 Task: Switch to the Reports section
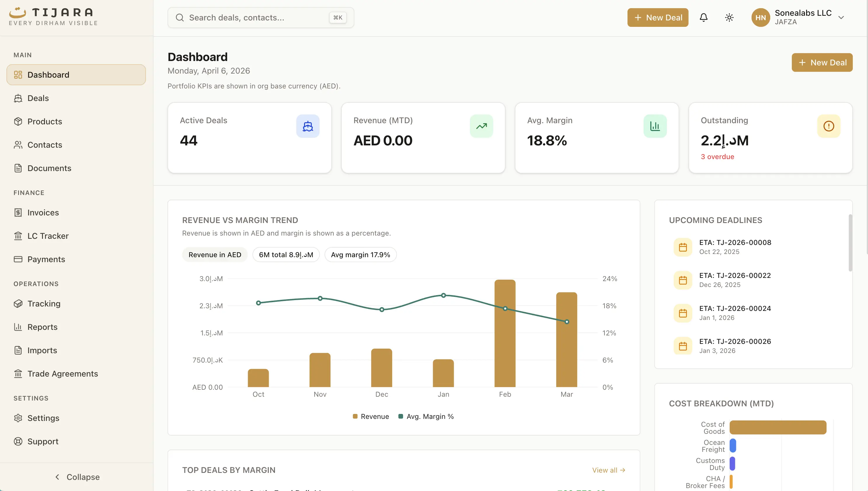coord(42,327)
